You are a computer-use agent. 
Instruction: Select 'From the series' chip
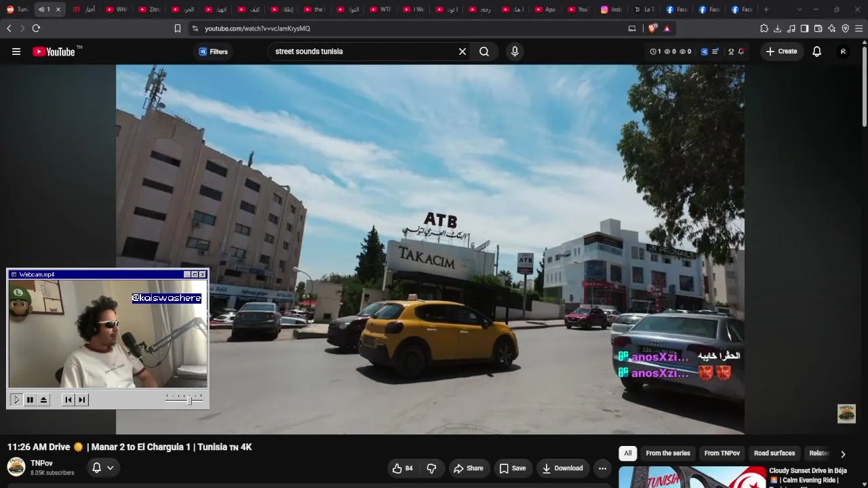668,453
